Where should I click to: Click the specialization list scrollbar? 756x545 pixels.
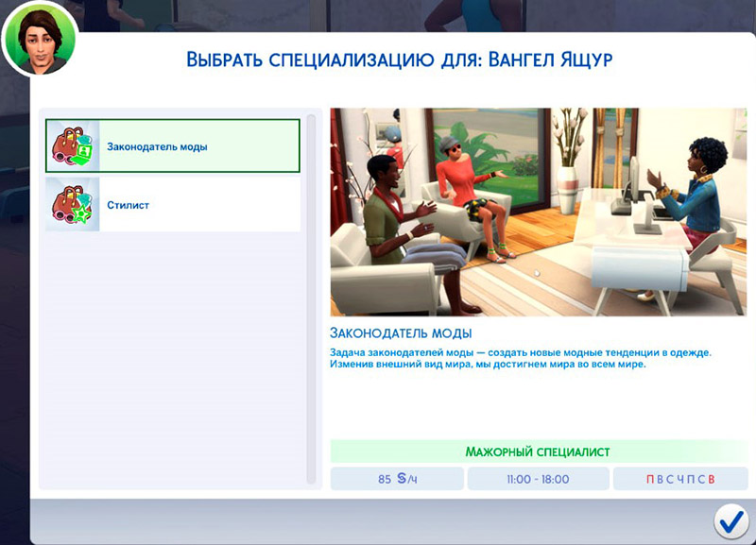311,298
